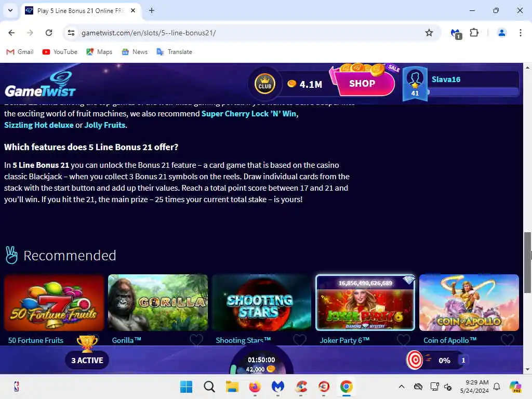Screen dimensions: 532x399
Task: Open the Slava16 profile avatar
Action: click(415, 84)
